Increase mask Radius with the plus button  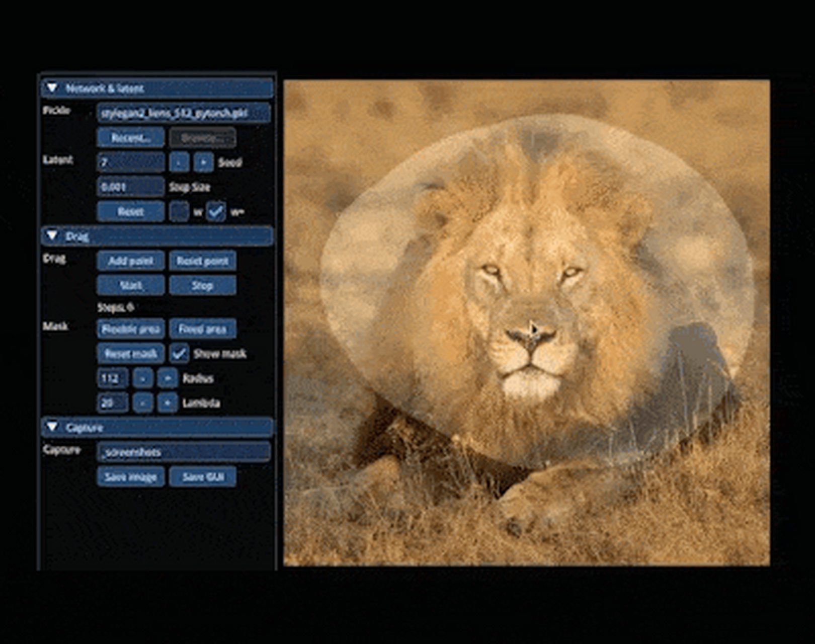[168, 378]
